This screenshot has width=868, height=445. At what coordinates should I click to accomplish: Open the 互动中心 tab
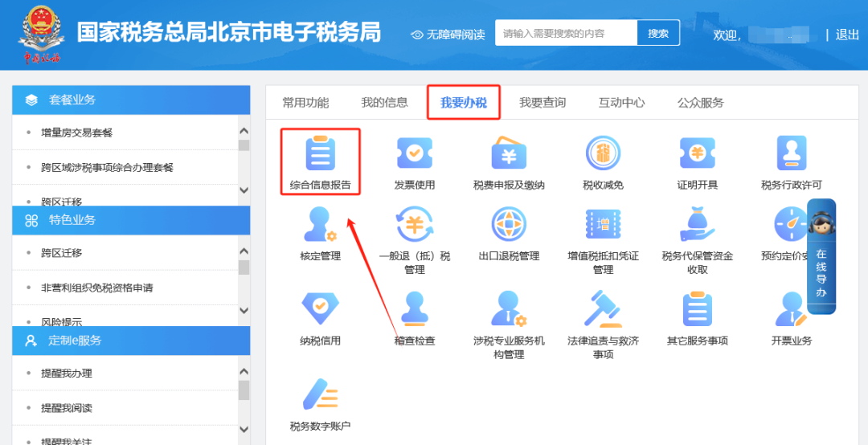coord(621,102)
